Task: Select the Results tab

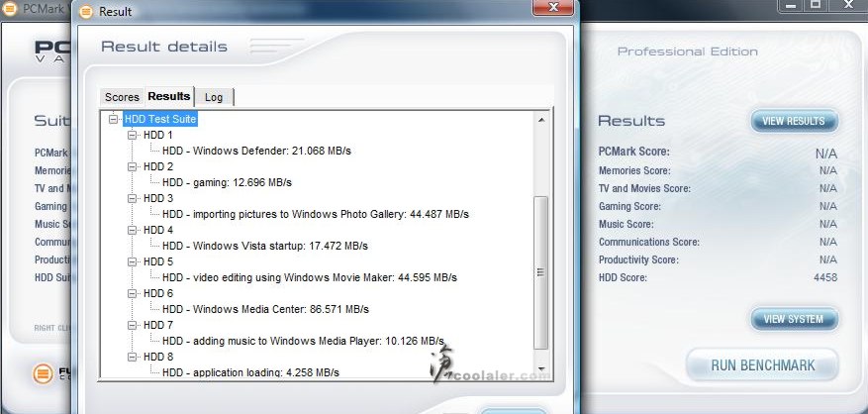Action: (169, 96)
